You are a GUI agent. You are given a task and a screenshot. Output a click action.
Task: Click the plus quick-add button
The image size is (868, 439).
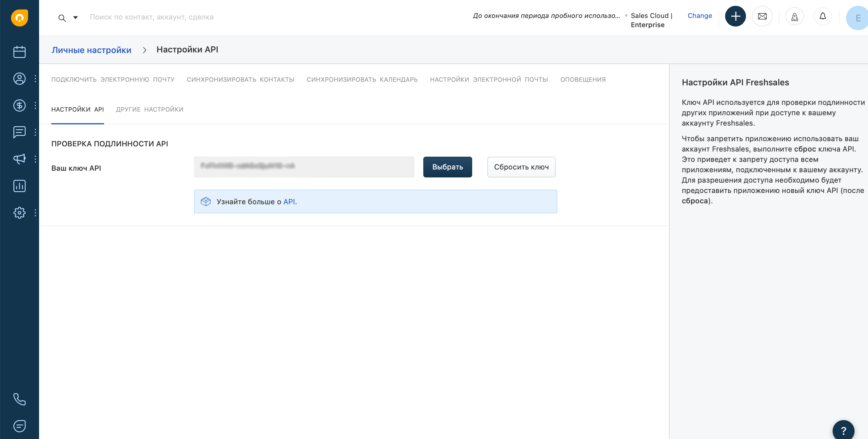tap(735, 16)
